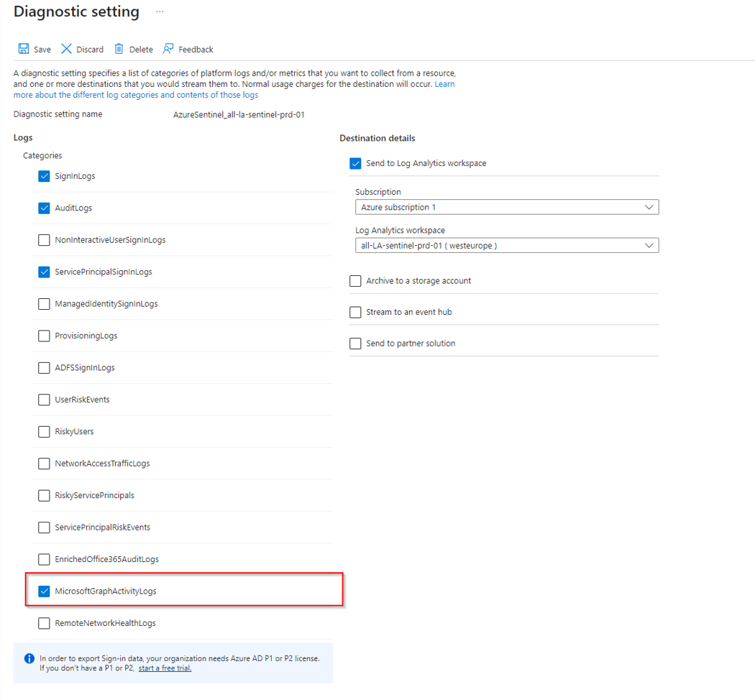The height and width of the screenshot is (700, 755).
Task: Click the info icon in the license notice banner
Action: point(29,658)
